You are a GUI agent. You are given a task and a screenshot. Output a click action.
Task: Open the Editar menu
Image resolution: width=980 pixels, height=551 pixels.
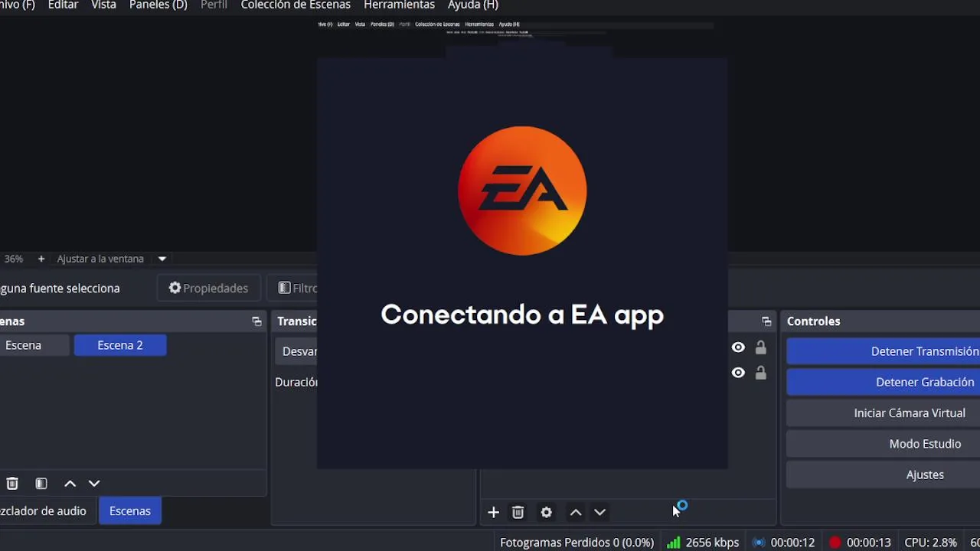(63, 5)
